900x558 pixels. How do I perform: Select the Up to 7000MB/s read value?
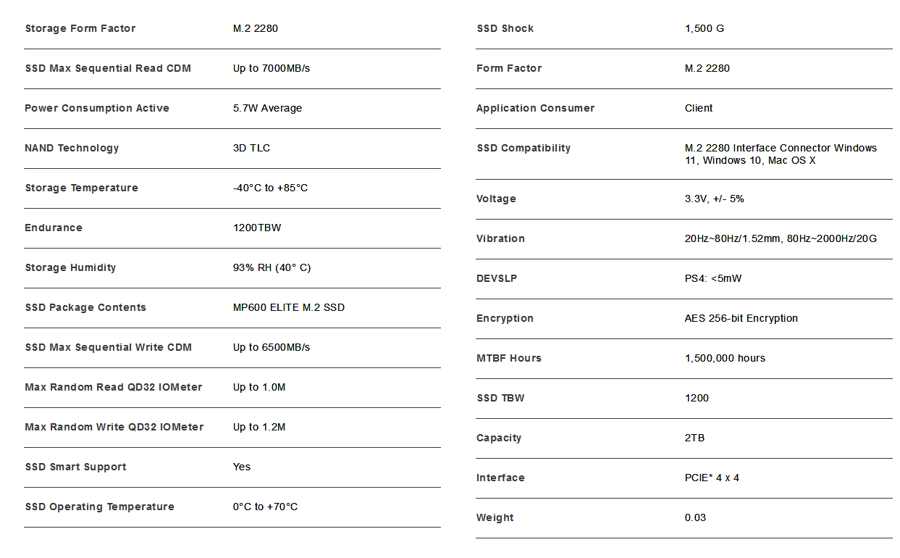click(x=271, y=68)
